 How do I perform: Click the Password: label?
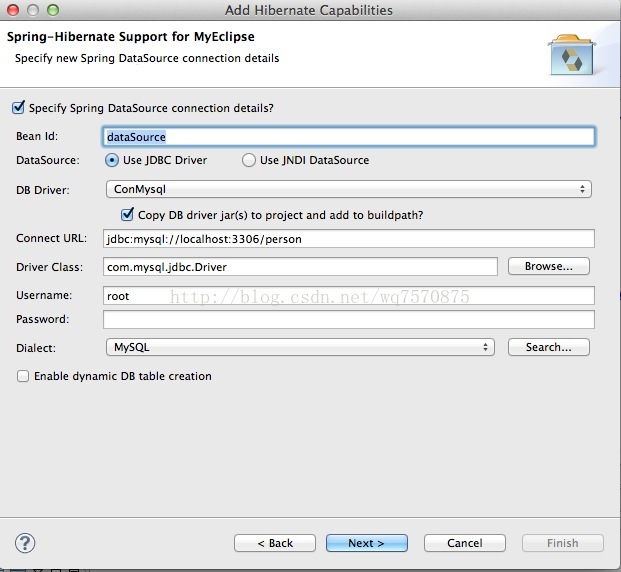click(42, 319)
